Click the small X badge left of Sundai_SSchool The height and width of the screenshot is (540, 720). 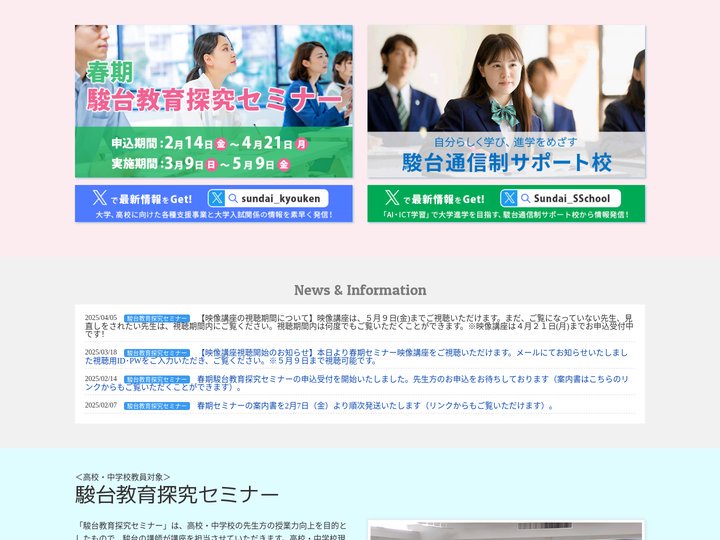click(x=509, y=198)
